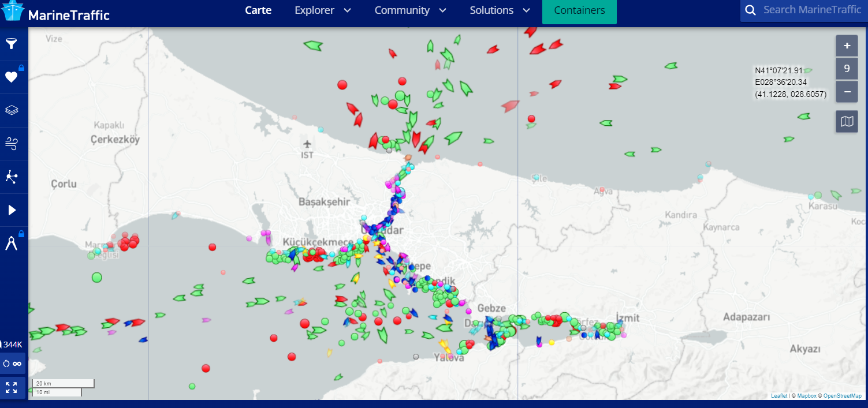
Task: Select the Carte menu item
Action: coord(258,10)
